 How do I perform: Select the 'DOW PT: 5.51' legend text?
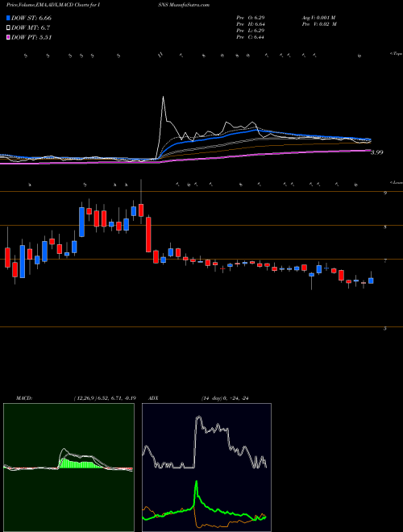(31, 37)
